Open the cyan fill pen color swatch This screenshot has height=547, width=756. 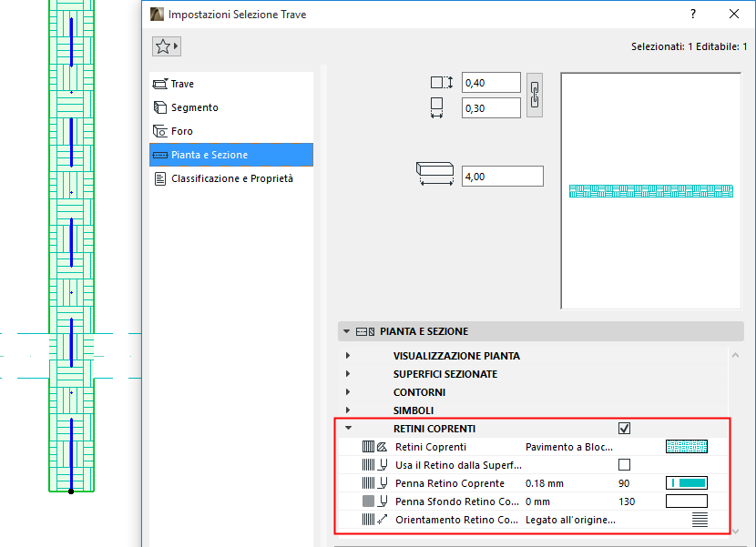point(687,483)
